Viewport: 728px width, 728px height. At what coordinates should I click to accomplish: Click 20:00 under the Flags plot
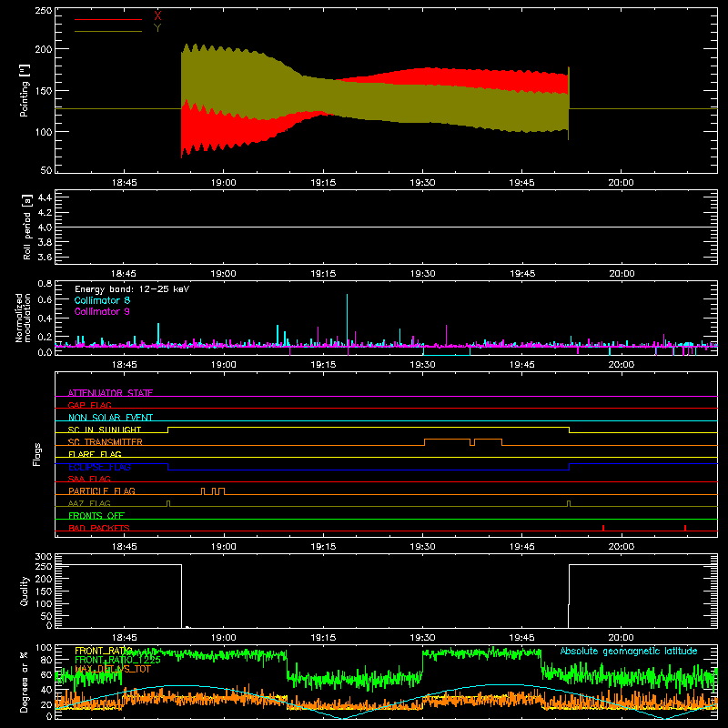[x=622, y=547]
